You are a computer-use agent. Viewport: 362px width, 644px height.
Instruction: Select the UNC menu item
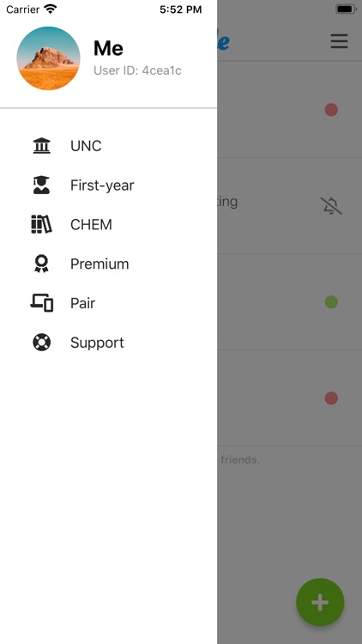point(108,146)
